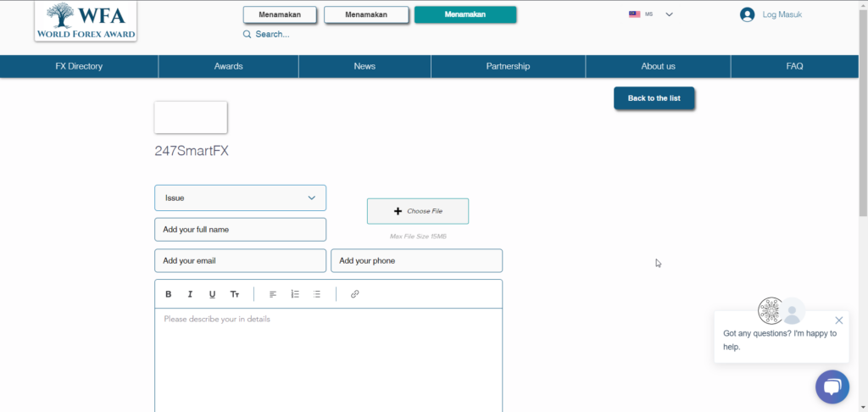Click the WFA World Forex Award logo
The width and height of the screenshot is (868, 412).
coord(86,21)
